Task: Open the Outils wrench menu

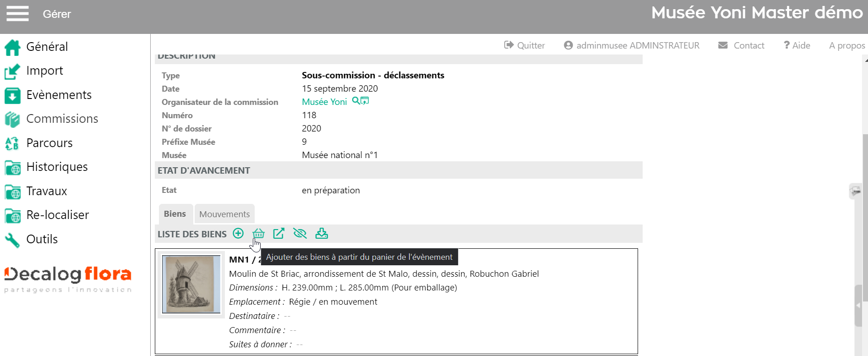Action: [42, 239]
